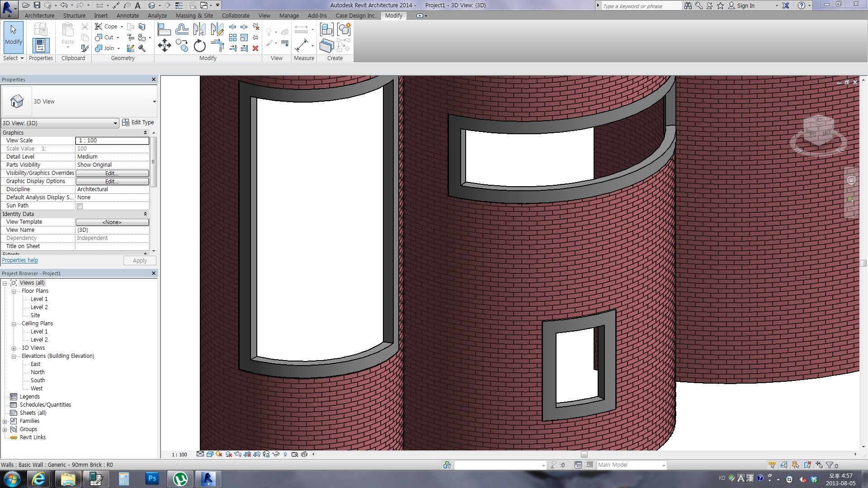Click Edit Type button
Viewport: 868px width, 488px height.
tap(138, 122)
